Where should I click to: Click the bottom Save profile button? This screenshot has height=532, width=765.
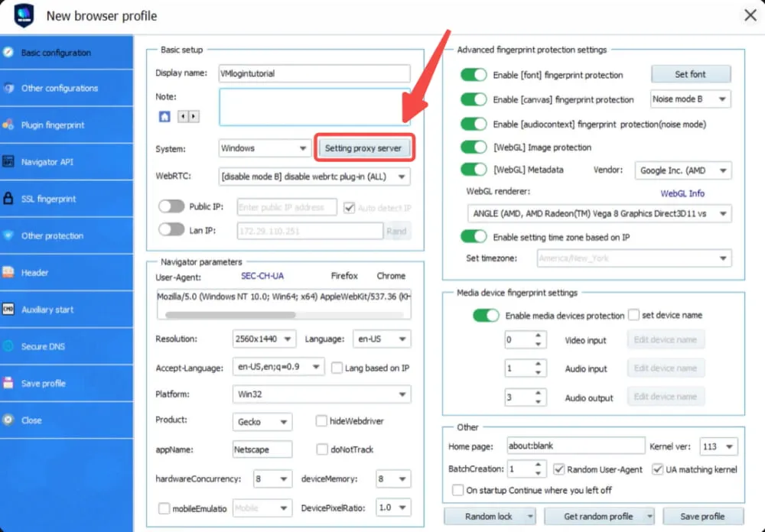click(702, 516)
